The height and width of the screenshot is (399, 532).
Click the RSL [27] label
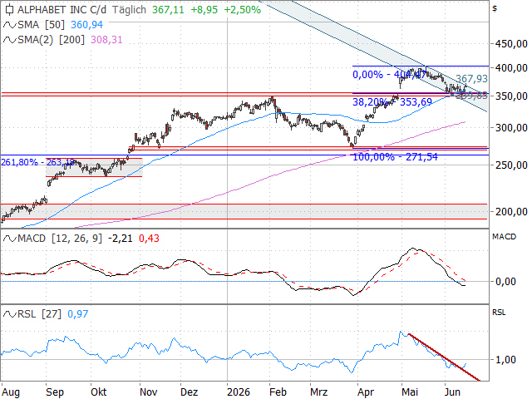click(39, 314)
